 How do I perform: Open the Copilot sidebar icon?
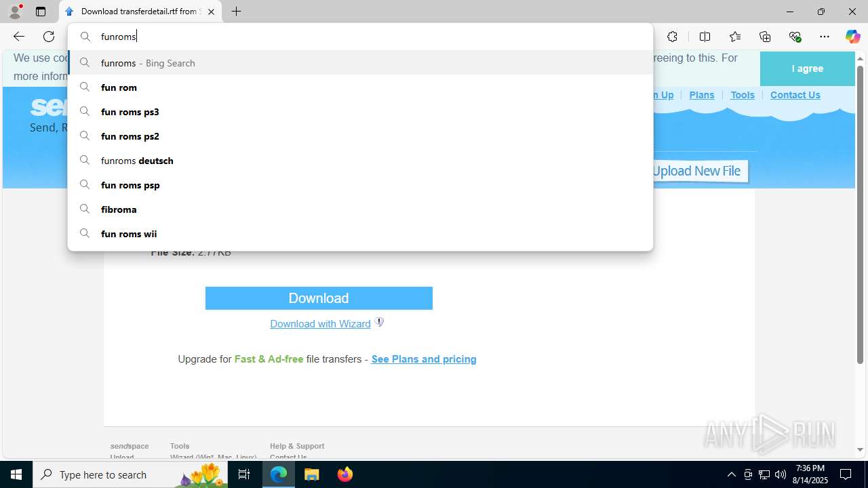[852, 37]
